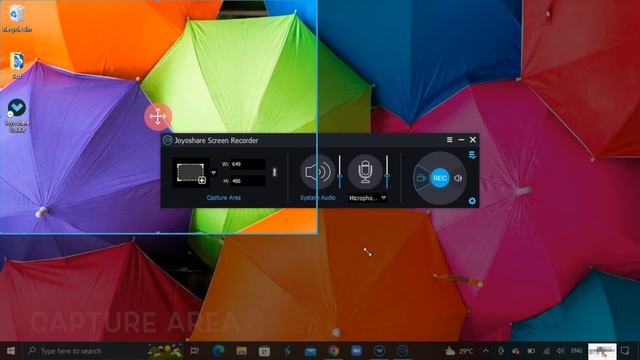Open the notification center icon
640x360 pixels.
coord(625,351)
